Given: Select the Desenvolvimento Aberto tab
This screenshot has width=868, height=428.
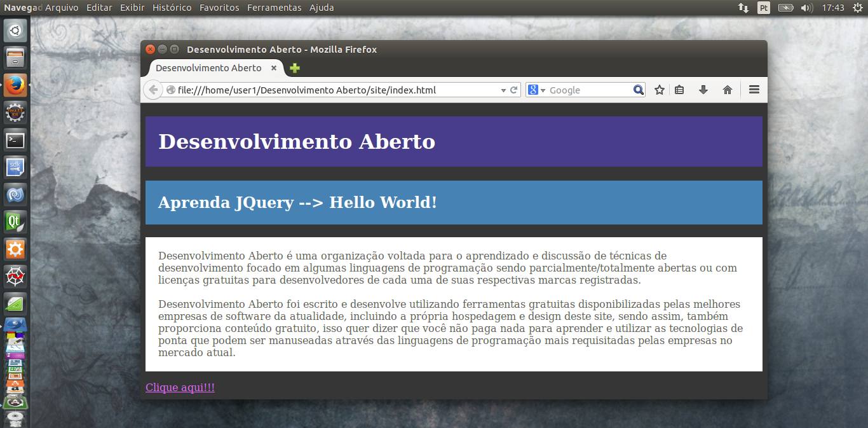Looking at the screenshot, I should (208, 68).
